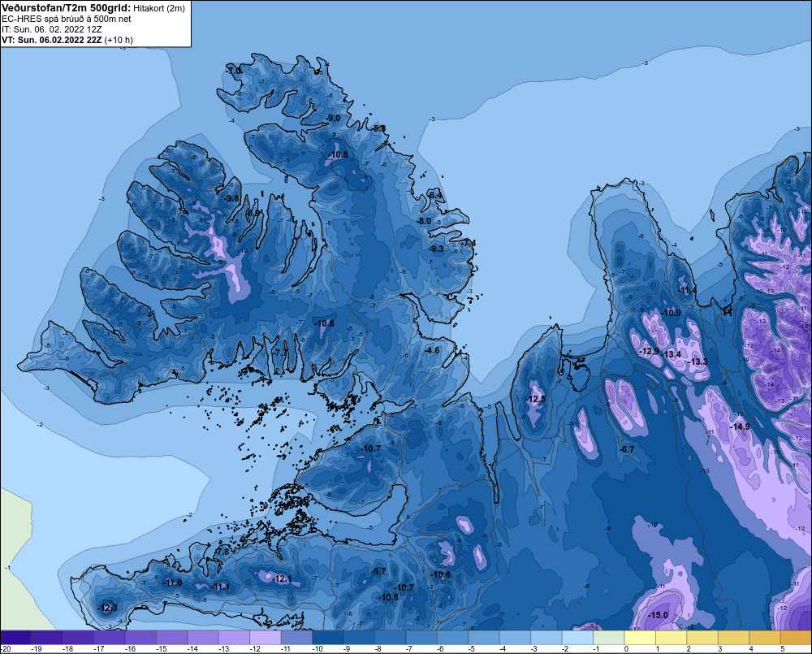The width and height of the screenshot is (812, 654).
Task: Click the -9.7 temperature label
Action: 378,571
